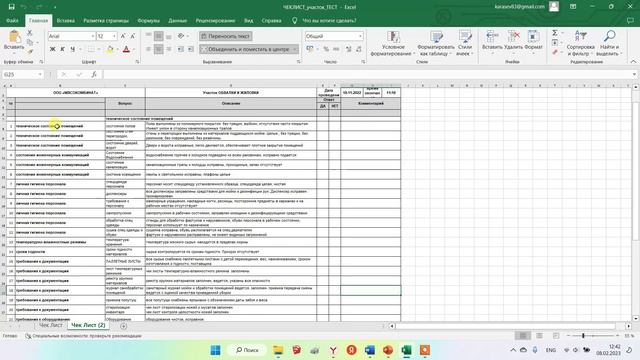Open Excel from the Windows taskbar
Viewport: 640px width, 360px height.
[406, 350]
